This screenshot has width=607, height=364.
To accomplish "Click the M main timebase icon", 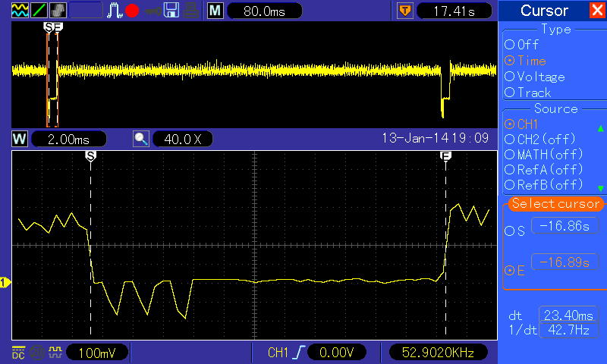I will click(x=215, y=11).
